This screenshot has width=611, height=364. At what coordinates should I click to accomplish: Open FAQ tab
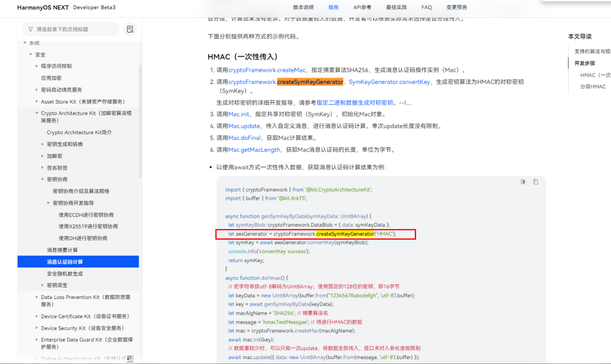point(426,7)
